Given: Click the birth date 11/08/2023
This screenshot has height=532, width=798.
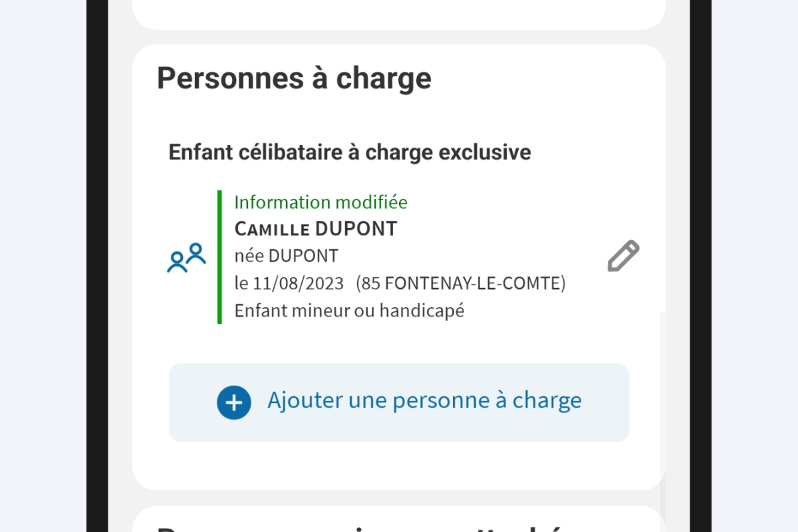Looking at the screenshot, I should [298, 283].
